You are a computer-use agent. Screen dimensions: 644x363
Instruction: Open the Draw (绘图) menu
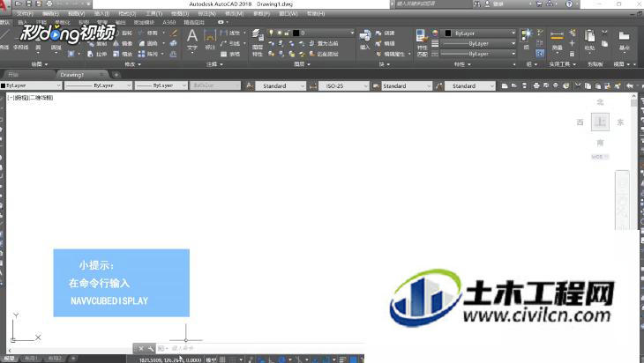coord(179,13)
